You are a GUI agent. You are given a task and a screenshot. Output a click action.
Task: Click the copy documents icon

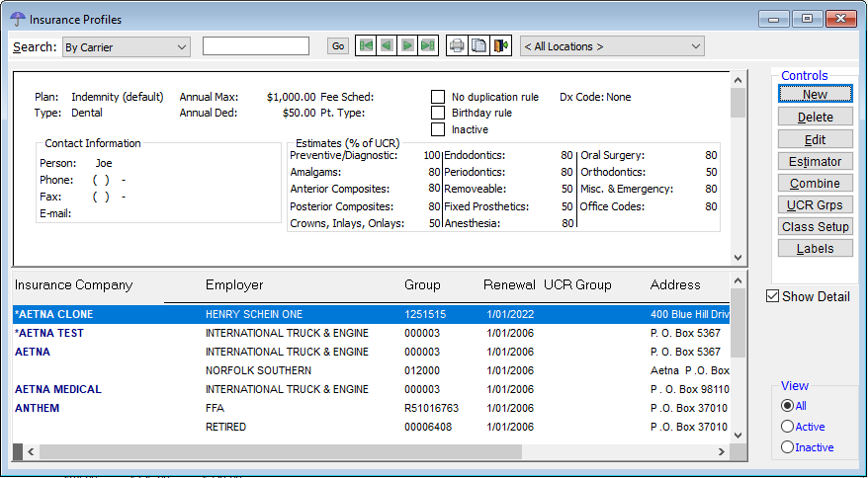pos(479,46)
